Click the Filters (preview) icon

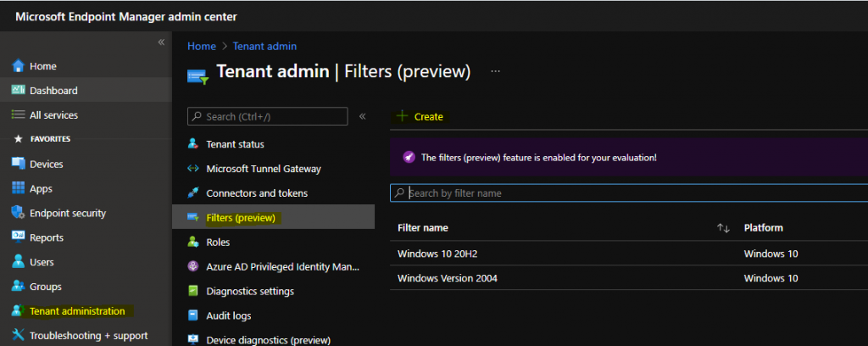(192, 218)
